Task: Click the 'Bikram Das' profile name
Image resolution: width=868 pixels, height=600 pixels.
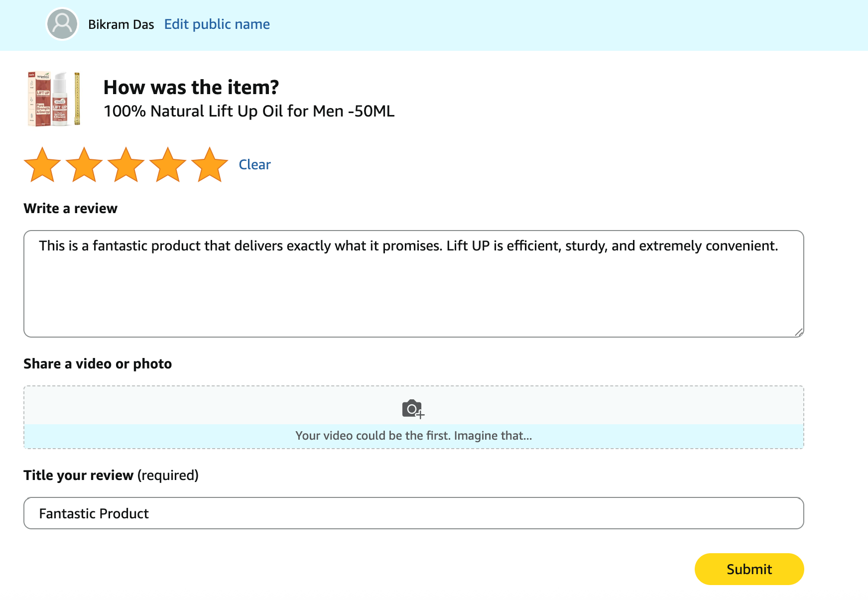Action: click(121, 24)
